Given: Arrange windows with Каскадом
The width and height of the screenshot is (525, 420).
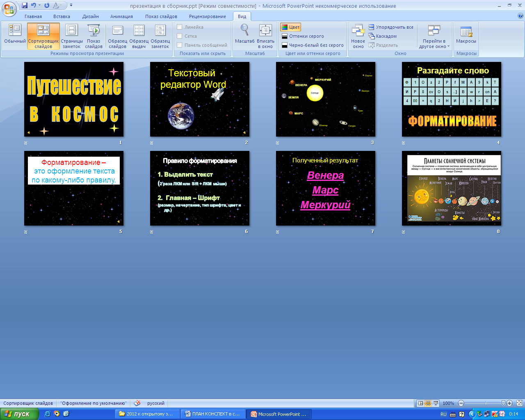Looking at the screenshot, I should tap(383, 36).
